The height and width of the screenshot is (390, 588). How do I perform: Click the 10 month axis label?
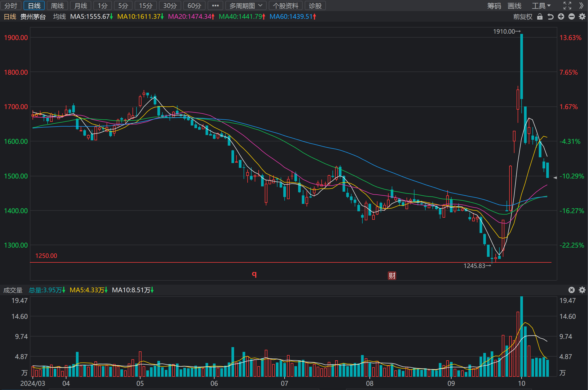coord(521,383)
